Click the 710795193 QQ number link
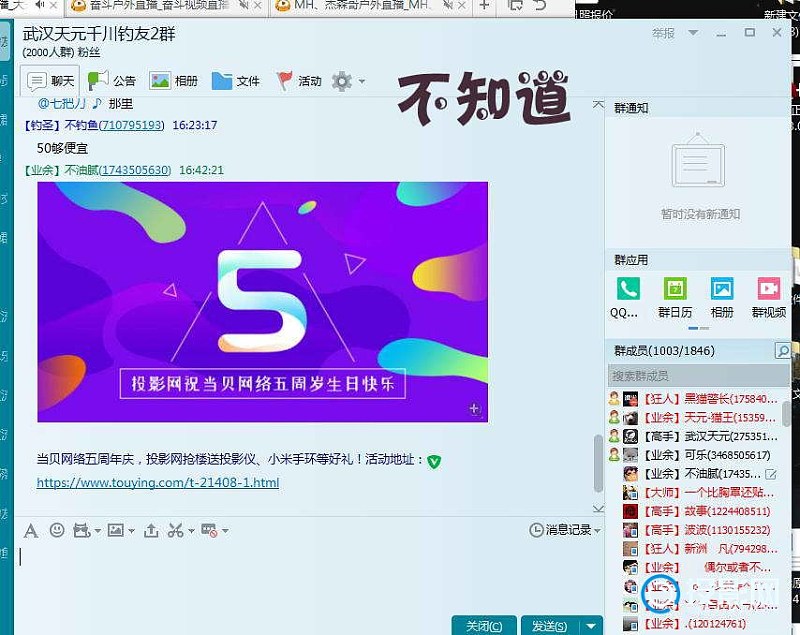Screen dimensions: 800x635 click(131, 125)
